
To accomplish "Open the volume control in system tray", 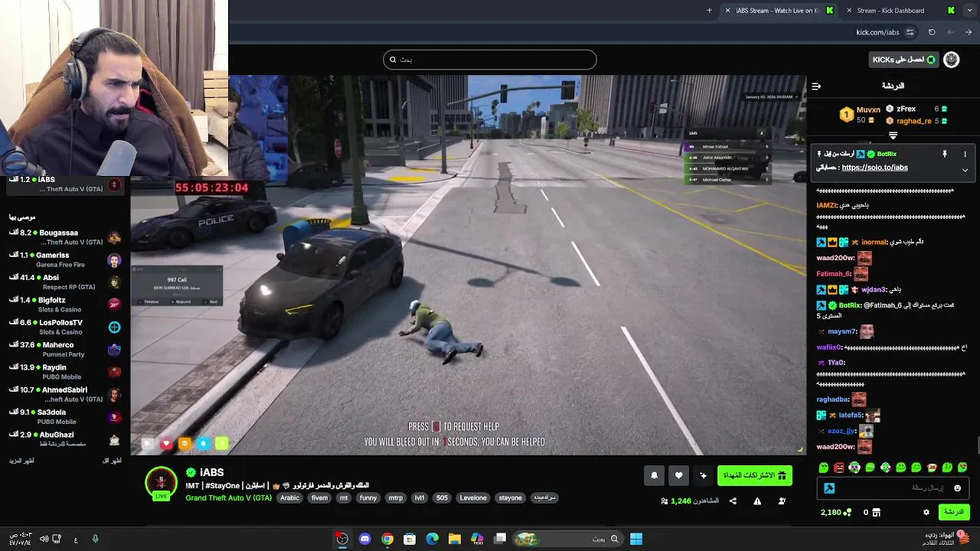I will [44, 539].
